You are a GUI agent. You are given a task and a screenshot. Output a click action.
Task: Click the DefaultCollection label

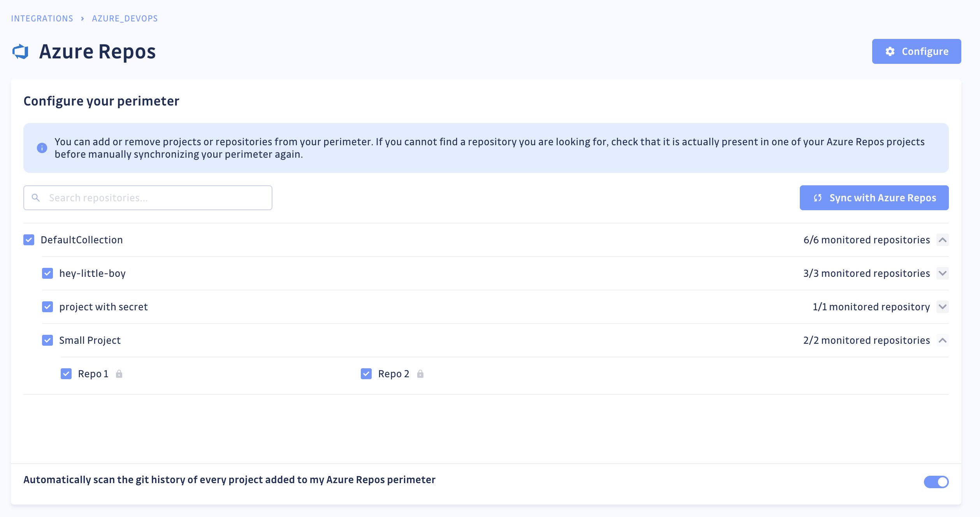pyautogui.click(x=82, y=240)
